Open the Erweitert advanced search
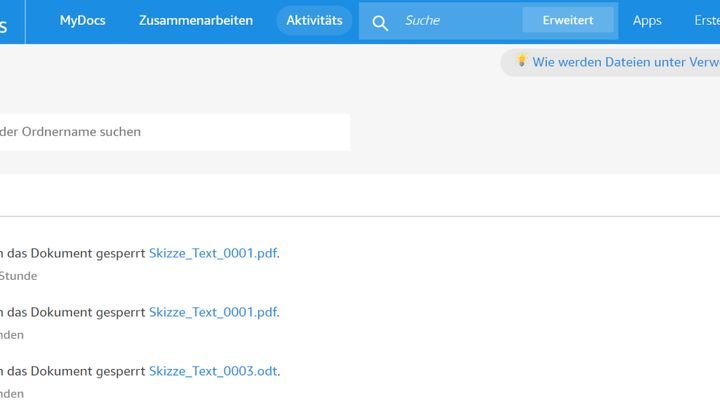 point(568,20)
